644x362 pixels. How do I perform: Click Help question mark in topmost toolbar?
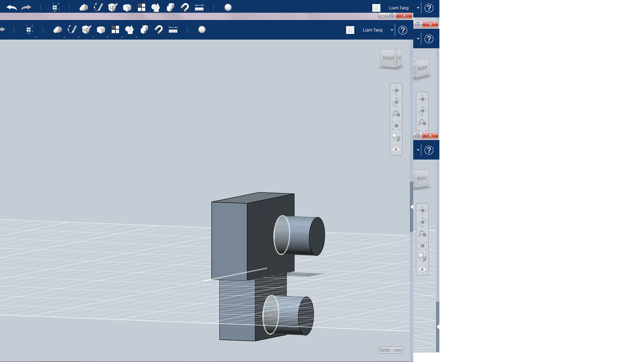pos(429,8)
